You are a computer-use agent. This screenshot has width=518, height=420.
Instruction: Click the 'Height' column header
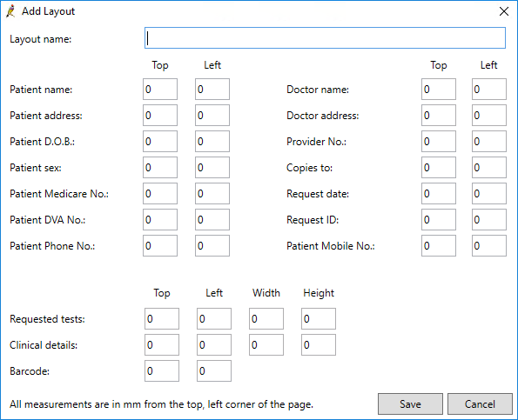point(319,293)
